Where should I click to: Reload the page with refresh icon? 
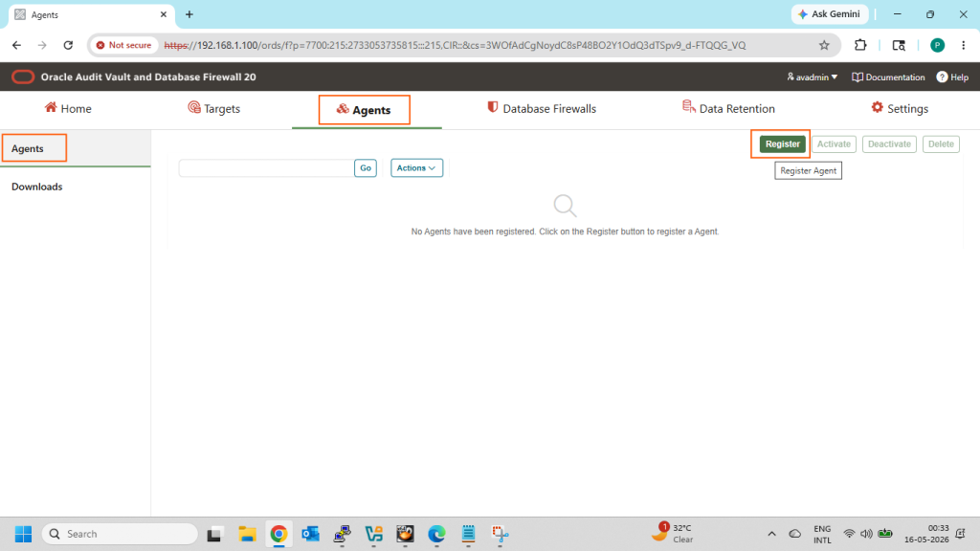click(68, 45)
